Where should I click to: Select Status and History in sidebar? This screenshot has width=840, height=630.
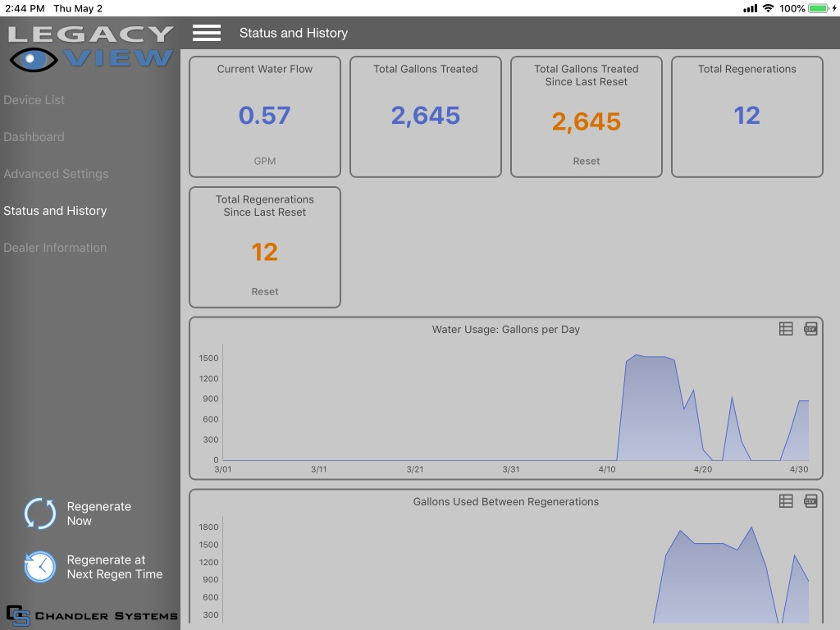(x=55, y=211)
